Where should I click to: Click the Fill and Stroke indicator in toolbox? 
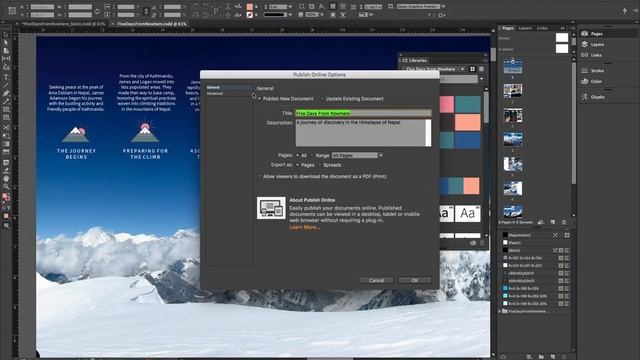click(x=6, y=197)
